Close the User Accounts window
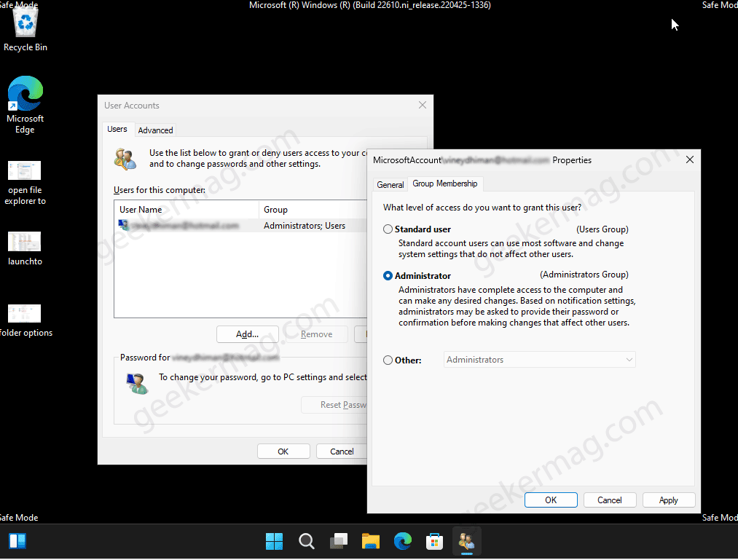Screen dimensions: 738x560 pos(423,105)
